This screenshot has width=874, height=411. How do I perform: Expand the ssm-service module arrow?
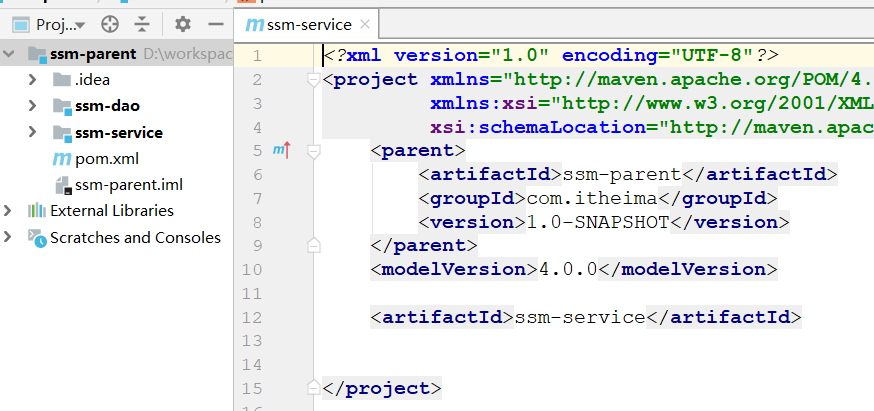[x=33, y=133]
